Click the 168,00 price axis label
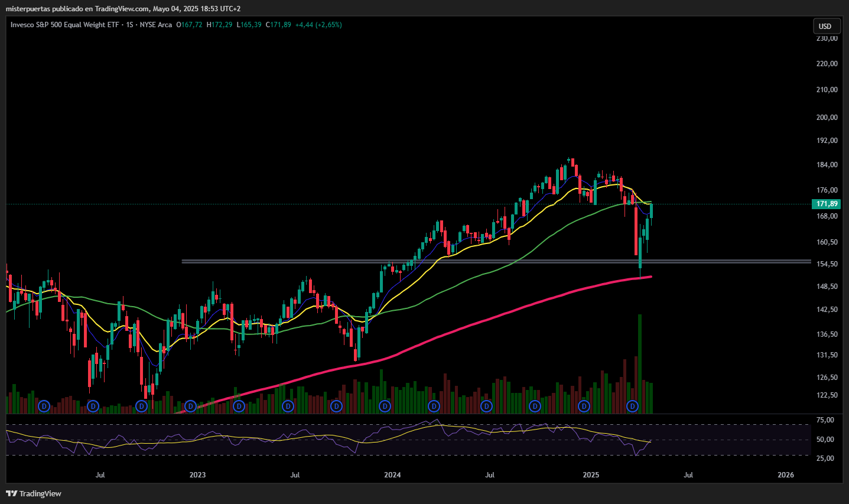This screenshot has width=849, height=504. (827, 216)
